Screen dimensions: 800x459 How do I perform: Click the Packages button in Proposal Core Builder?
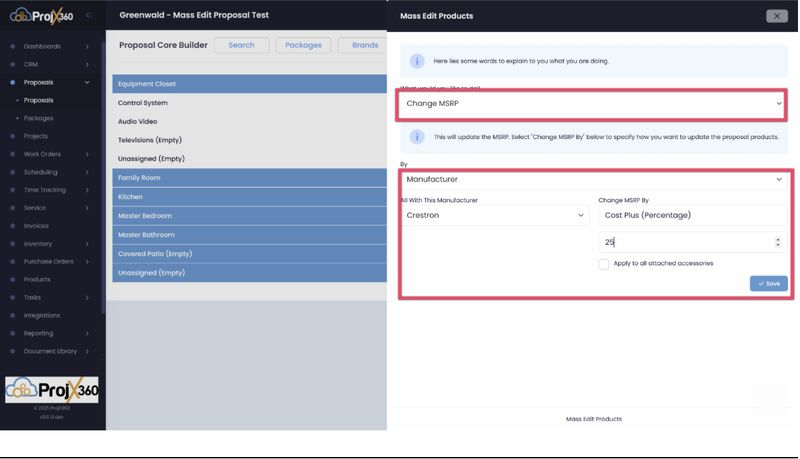coord(303,45)
